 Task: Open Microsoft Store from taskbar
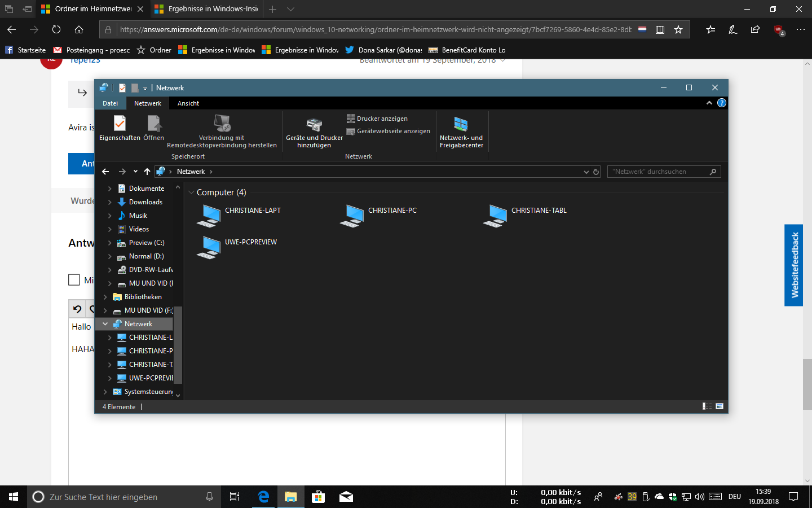(318, 497)
